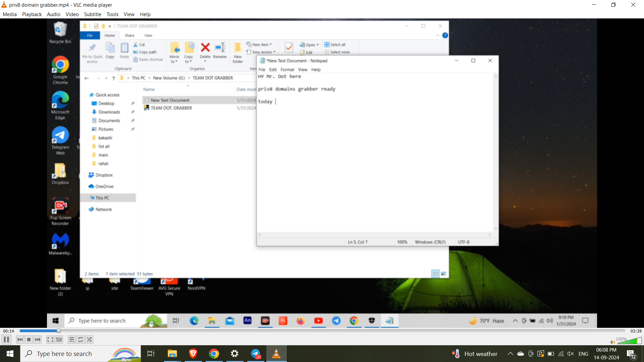The image size is (644, 362).
Task: Click Explorer Share ribbon tab
Action: 129,35
